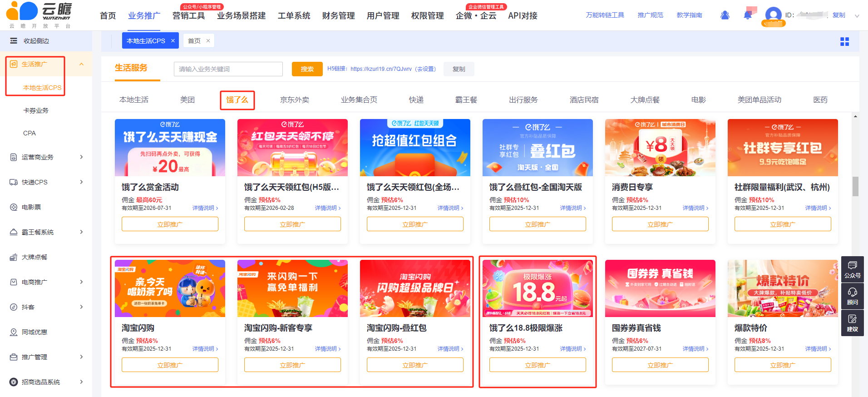The height and width of the screenshot is (397, 868).
Task: Click the 电商推广 sidebar icon
Action: [14, 282]
